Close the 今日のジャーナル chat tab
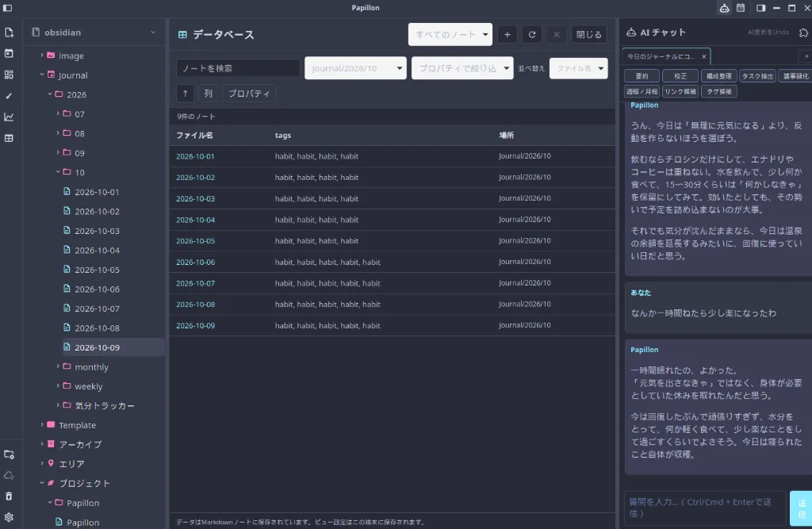Screen dimensions: 812x529 tap(704, 56)
